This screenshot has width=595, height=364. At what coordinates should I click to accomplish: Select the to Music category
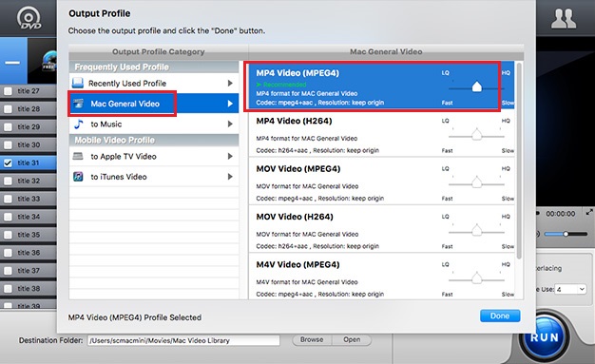[154, 124]
